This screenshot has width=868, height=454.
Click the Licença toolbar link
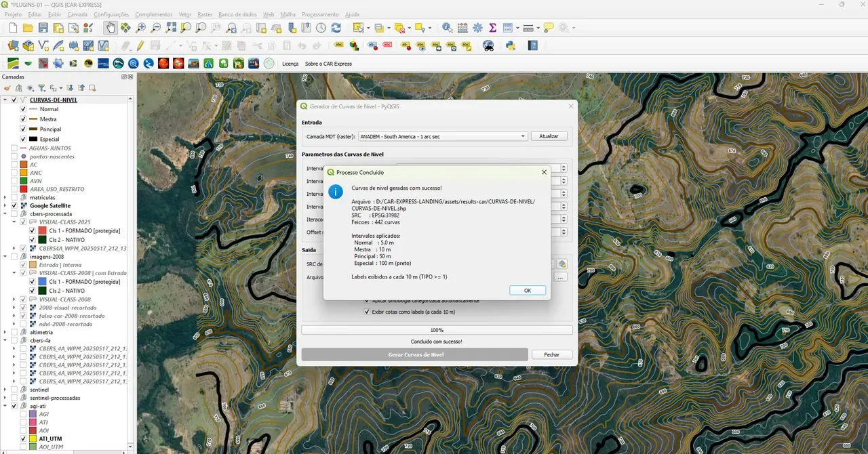[290, 64]
